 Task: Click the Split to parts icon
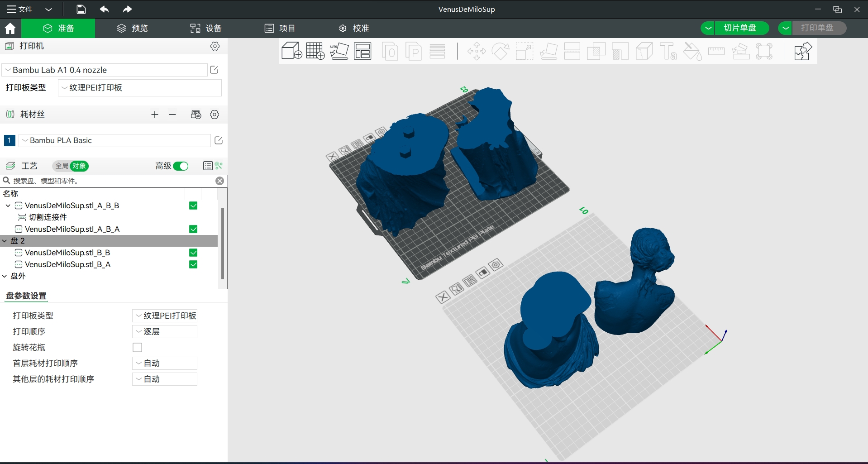414,51
